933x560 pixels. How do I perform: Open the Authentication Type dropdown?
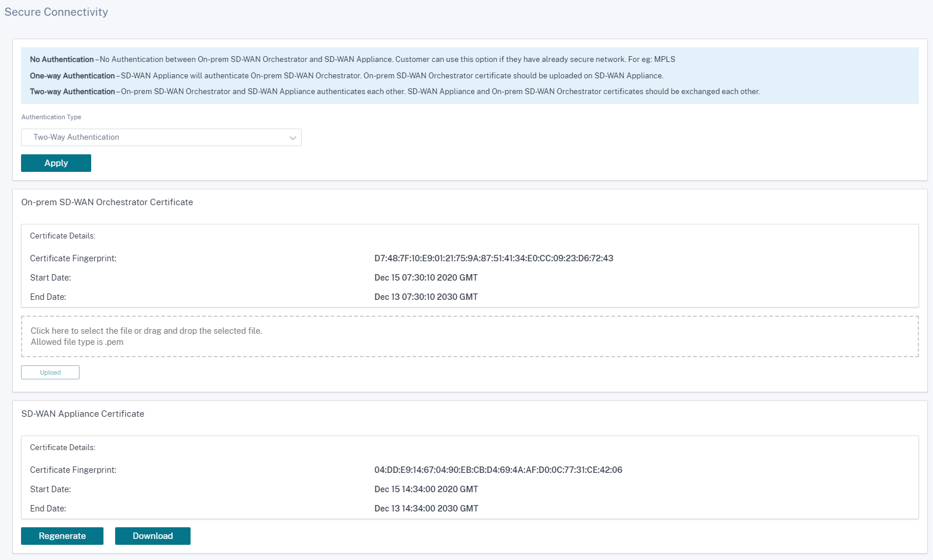pos(161,137)
